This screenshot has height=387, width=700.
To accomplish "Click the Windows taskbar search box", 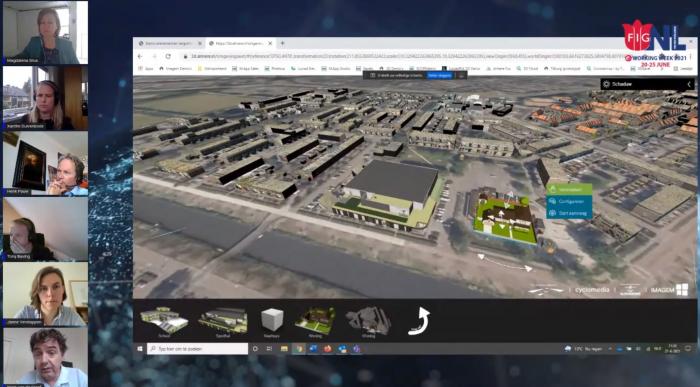I will click(197, 349).
